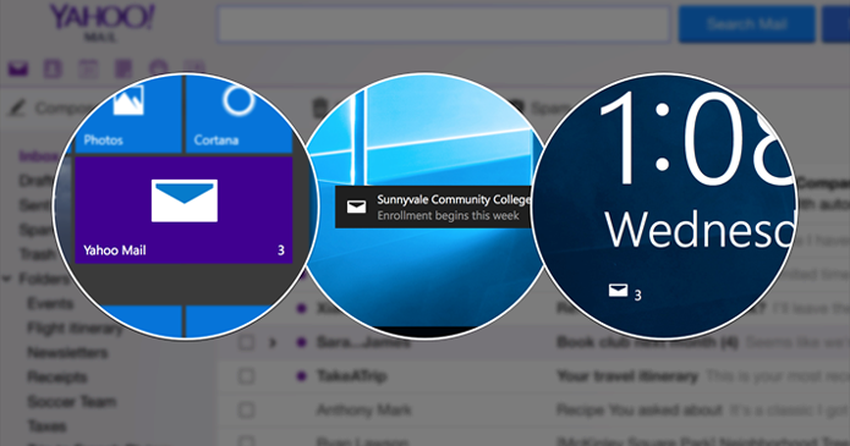
Task: Open the 'Your travel itinerary' email
Action: pos(627,376)
